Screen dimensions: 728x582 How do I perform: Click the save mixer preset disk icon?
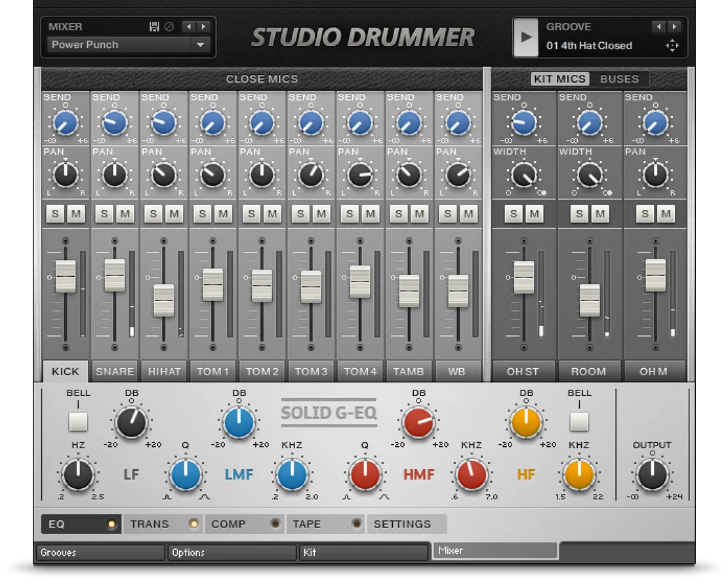tap(154, 27)
